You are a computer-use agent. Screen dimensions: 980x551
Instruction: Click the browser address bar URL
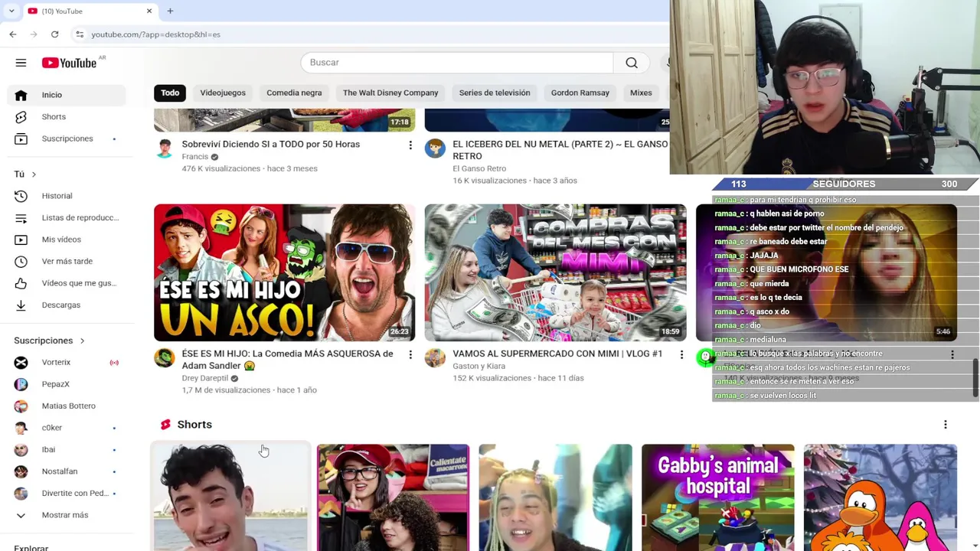point(156,34)
